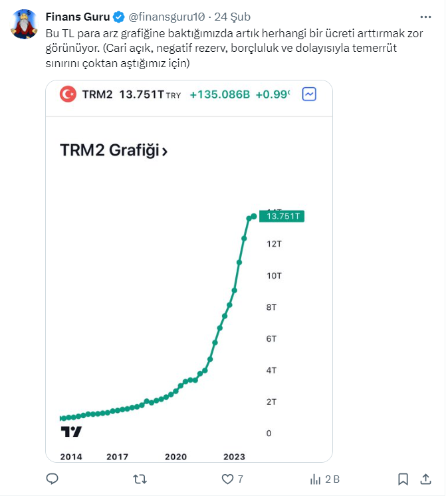Click the TradingView logo on chart
This screenshot has width=448, height=496.
70,432
